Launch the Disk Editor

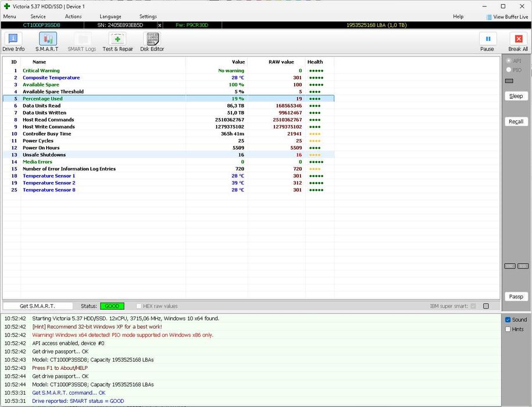(152, 42)
